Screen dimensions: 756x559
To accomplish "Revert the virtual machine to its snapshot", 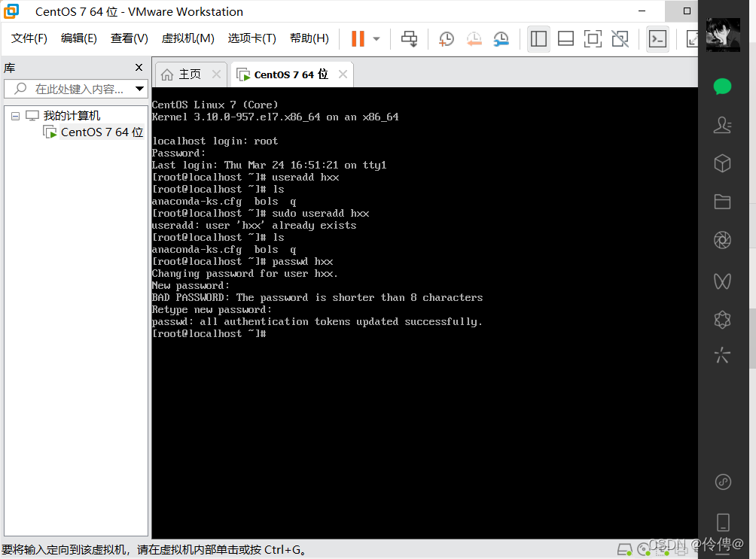I will pos(474,38).
